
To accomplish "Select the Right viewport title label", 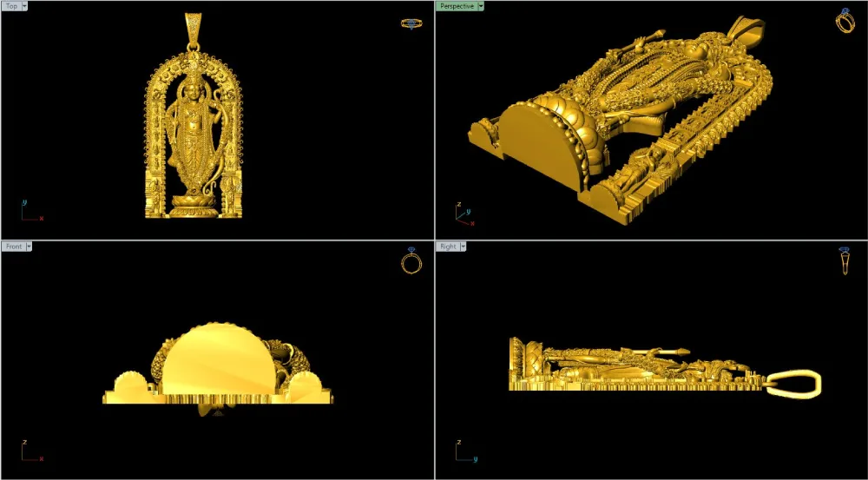I will tap(448, 247).
